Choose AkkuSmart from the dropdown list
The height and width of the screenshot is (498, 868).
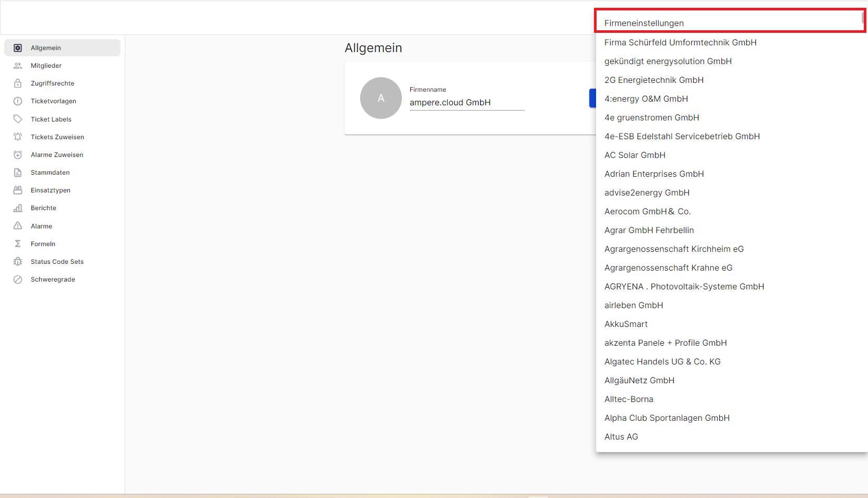[x=626, y=324]
